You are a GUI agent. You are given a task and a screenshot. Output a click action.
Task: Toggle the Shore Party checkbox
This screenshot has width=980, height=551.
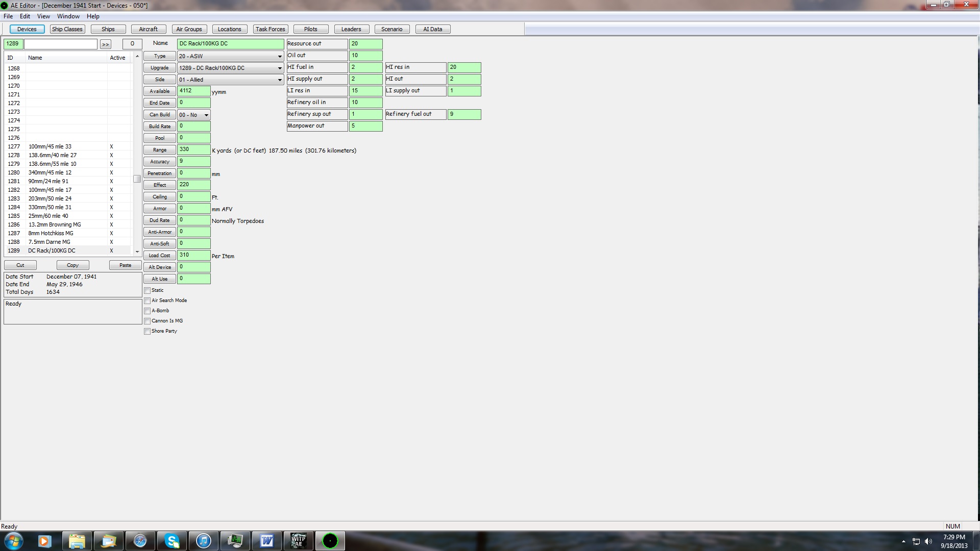pos(148,332)
